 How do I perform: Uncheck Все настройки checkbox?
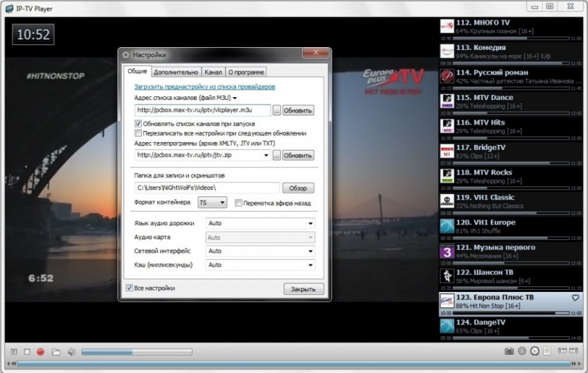point(129,288)
